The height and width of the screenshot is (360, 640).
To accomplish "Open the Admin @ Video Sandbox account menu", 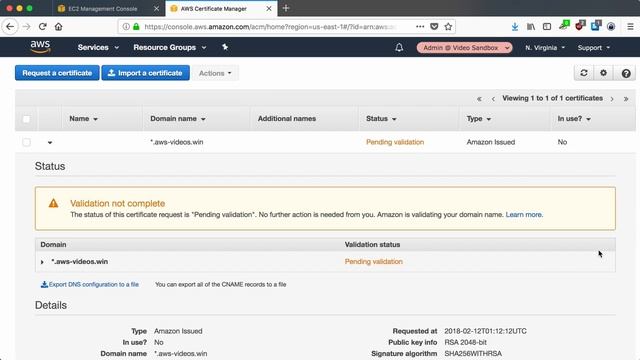I will (x=464, y=48).
